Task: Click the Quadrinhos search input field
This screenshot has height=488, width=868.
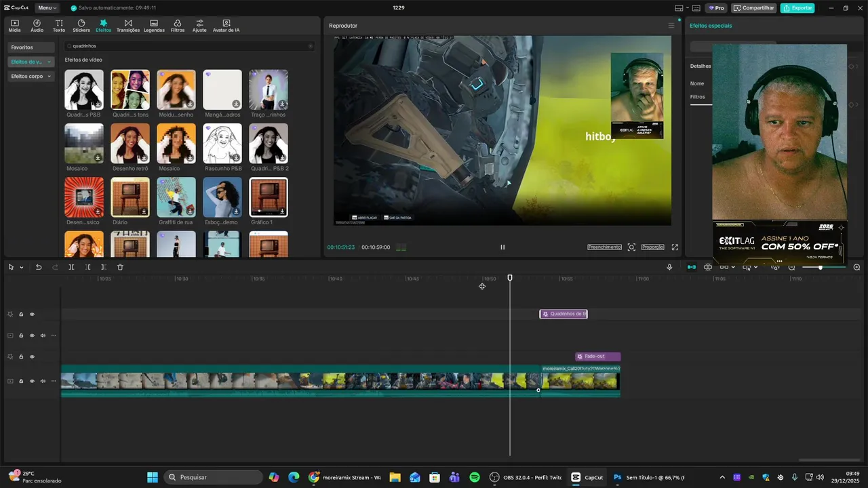Action: point(189,46)
